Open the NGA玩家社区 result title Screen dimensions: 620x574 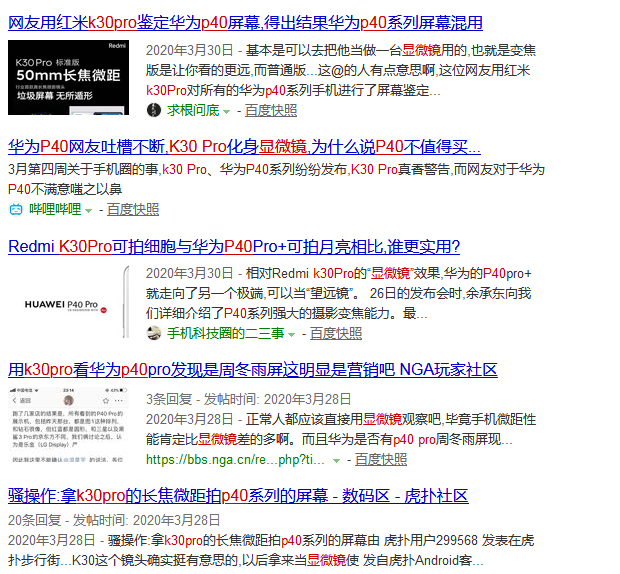click(252, 370)
